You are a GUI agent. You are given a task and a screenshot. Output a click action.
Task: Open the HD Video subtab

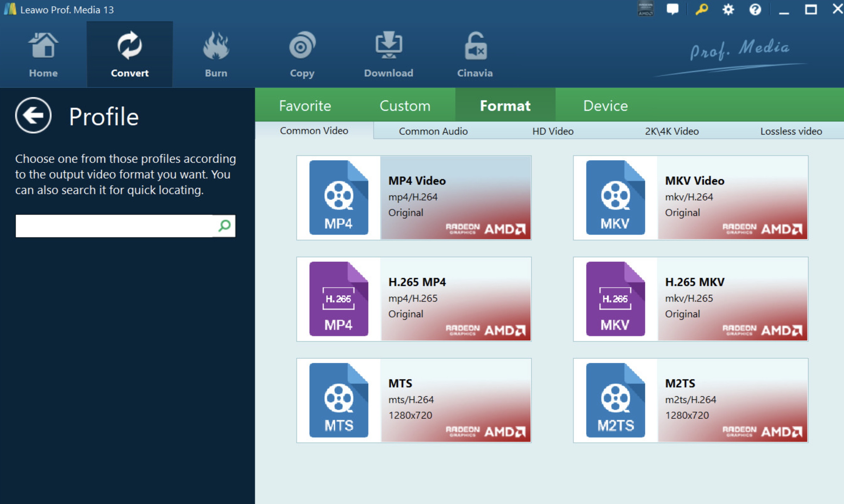click(x=553, y=131)
